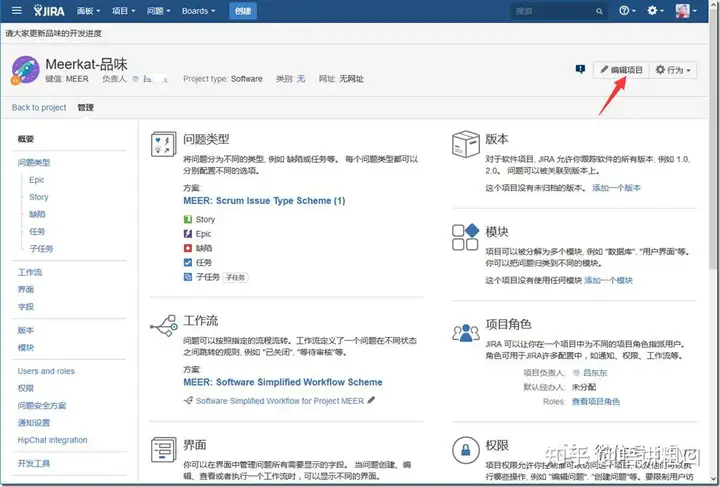Screen dimensions: 720x487
Task: Open the 面板 dropdown menu
Action: coord(88,11)
